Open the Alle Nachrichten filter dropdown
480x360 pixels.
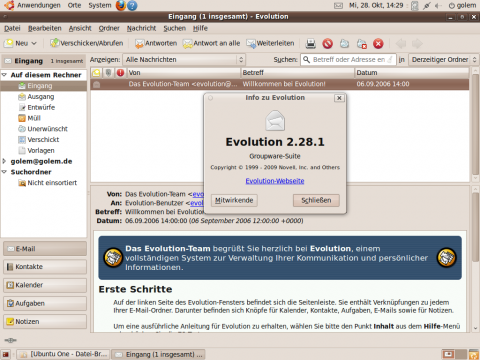pyautogui.click(x=184, y=60)
